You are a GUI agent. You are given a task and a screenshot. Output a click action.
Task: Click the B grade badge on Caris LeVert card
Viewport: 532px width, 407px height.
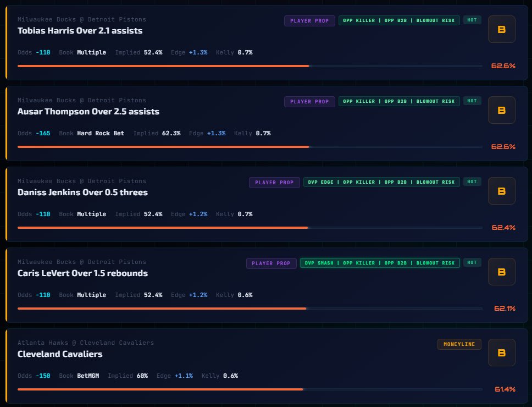pyautogui.click(x=501, y=272)
